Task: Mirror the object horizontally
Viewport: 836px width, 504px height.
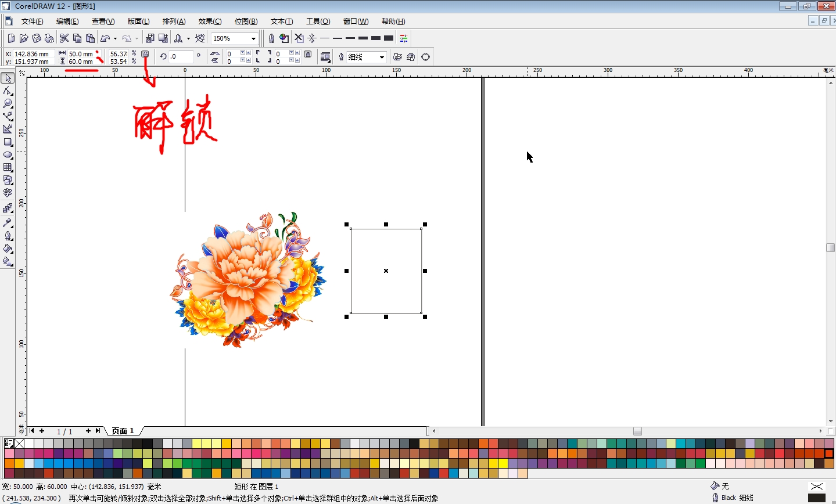Action: (215, 53)
